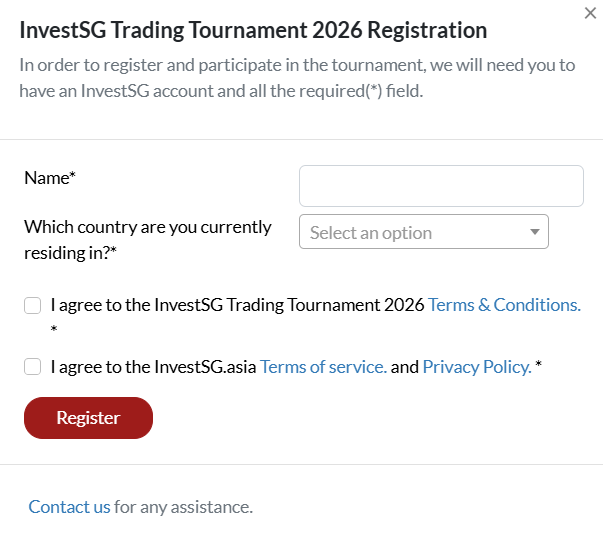Click the 'for any assistance' footer text
This screenshot has width=603, height=537.
pyautogui.click(x=183, y=507)
